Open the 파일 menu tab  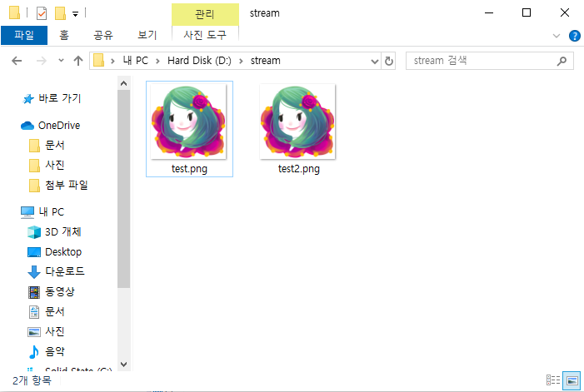tap(24, 35)
